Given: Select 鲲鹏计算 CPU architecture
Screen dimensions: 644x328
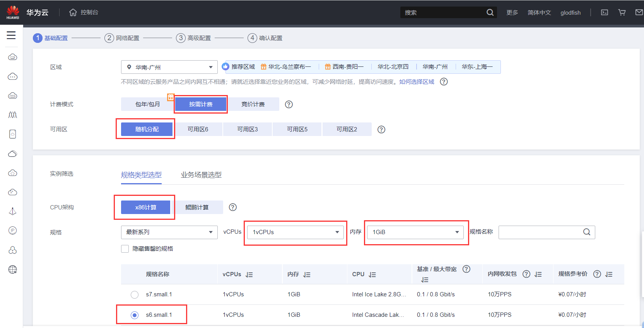Looking at the screenshot, I should [x=197, y=207].
